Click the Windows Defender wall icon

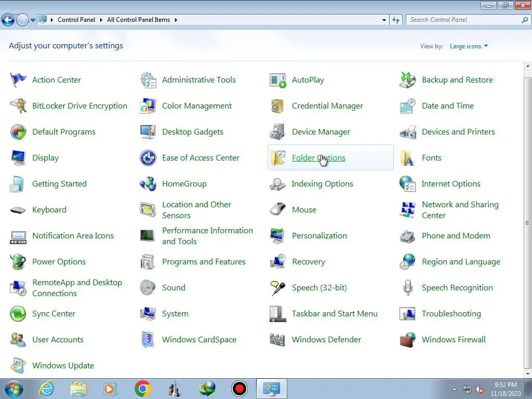[277, 340]
